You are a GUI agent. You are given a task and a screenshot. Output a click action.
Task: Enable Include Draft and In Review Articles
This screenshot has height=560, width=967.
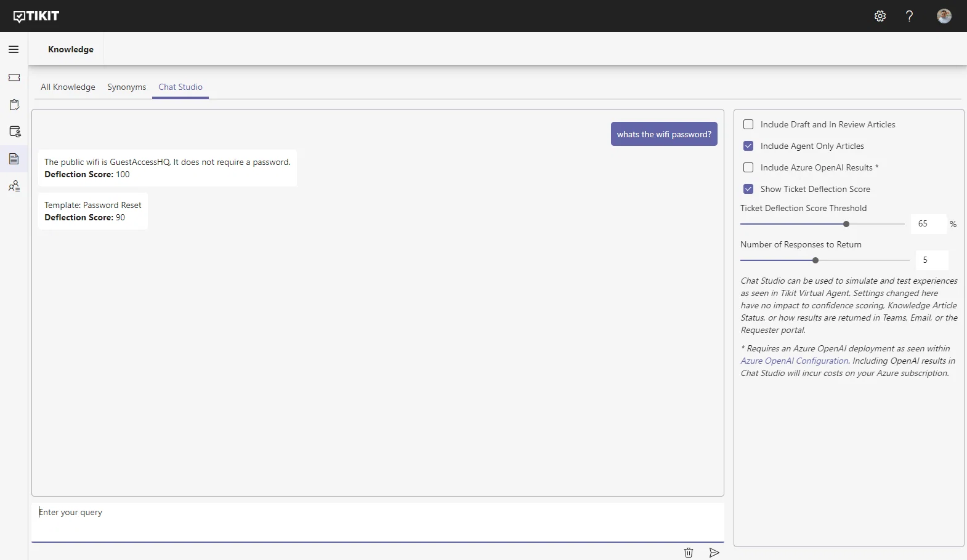(748, 124)
